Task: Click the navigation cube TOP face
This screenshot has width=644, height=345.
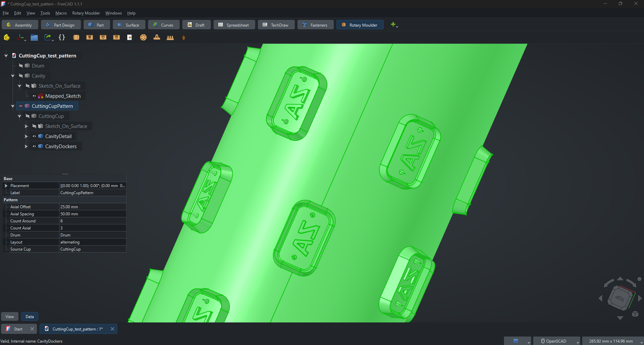Action: (x=620, y=298)
